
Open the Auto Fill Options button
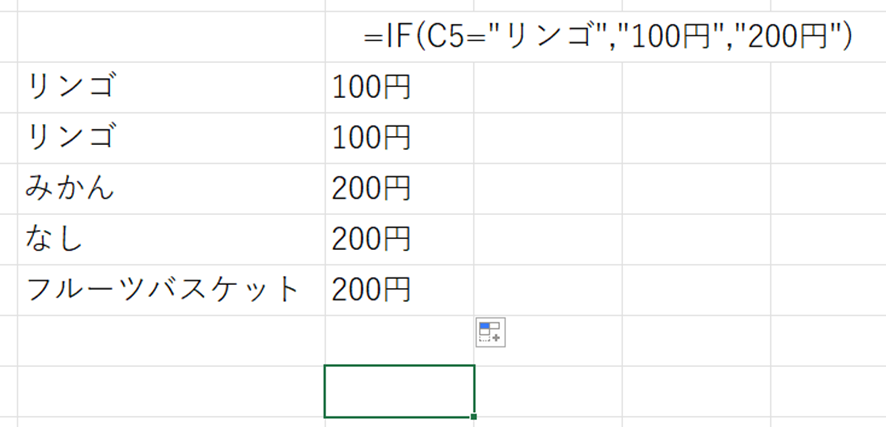pos(490,332)
